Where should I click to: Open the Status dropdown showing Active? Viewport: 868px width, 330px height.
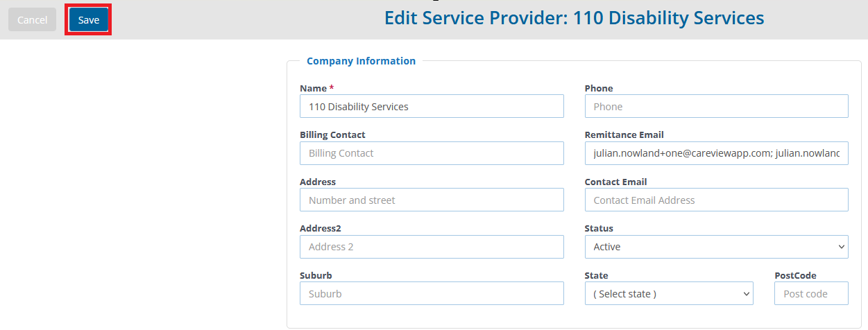point(717,247)
